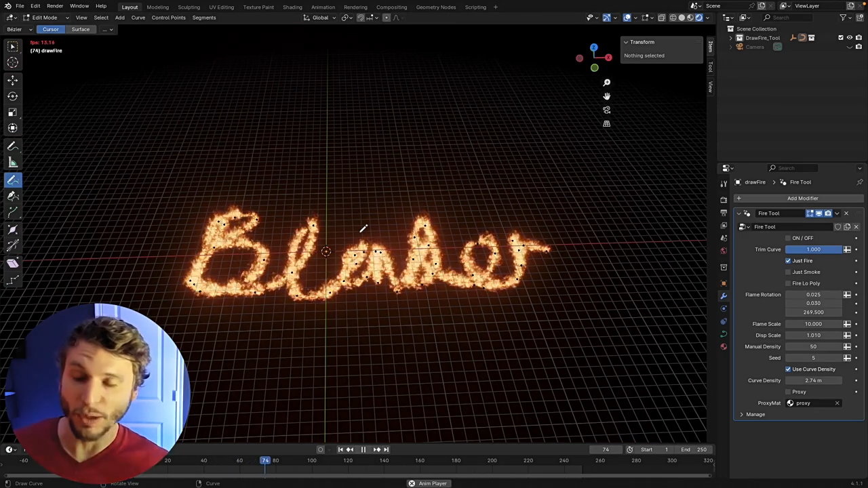Screen dimensions: 868x488
Task: Select the Draw Curve tool in the toolbar
Action: (12, 180)
